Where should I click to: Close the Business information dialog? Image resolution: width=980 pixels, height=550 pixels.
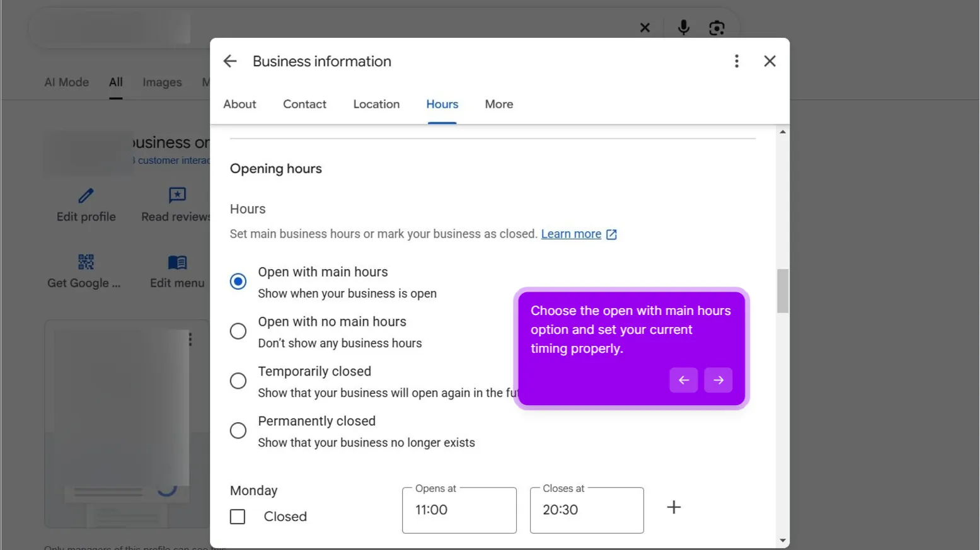pyautogui.click(x=770, y=61)
